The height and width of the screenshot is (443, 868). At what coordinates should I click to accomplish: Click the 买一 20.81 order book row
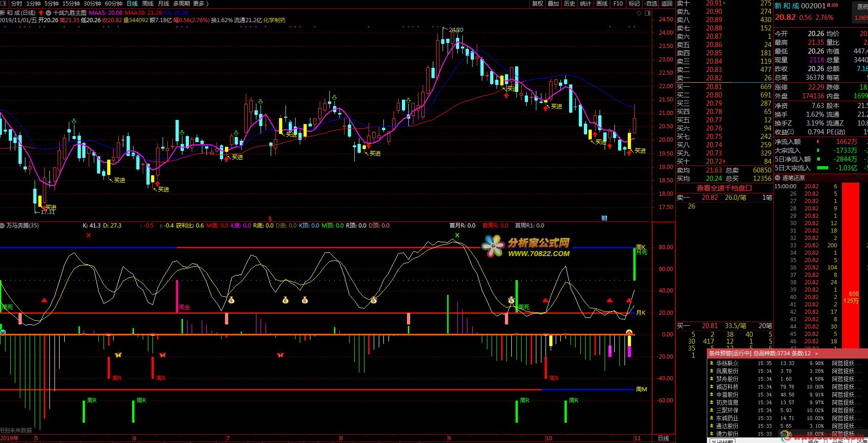point(724,87)
